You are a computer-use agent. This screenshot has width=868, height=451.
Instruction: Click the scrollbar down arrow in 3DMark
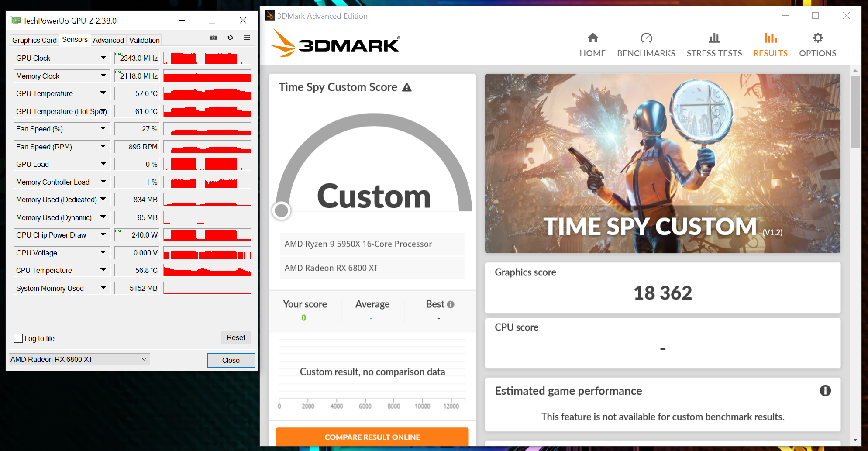[855, 440]
